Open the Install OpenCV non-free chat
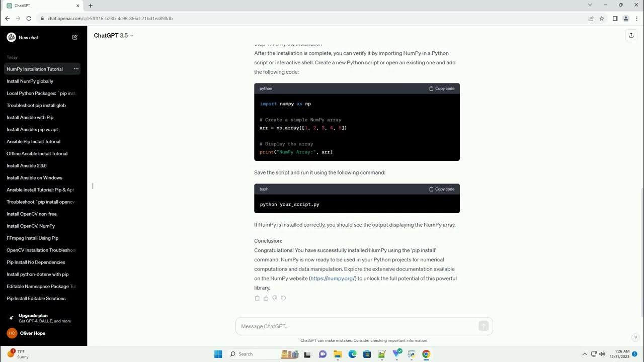This screenshot has width=644, height=362. (42, 214)
